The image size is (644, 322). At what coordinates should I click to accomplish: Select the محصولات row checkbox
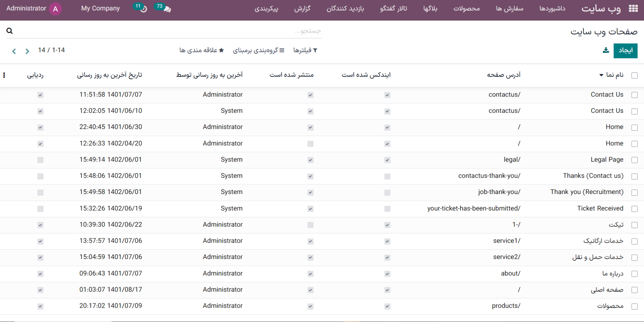point(634,306)
